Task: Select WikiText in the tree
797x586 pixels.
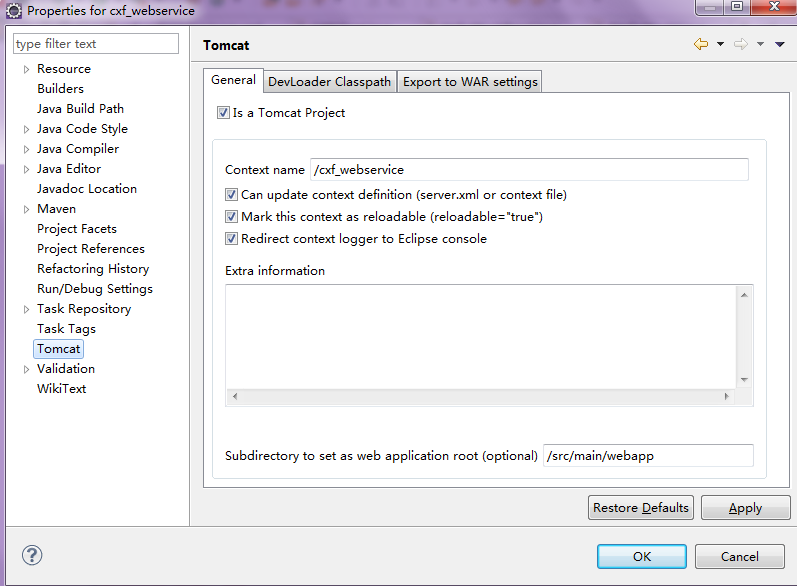Action: [x=62, y=389]
